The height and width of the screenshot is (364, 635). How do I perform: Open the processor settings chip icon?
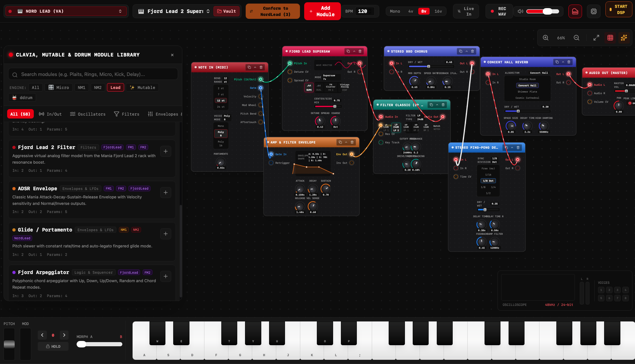click(594, 11)
